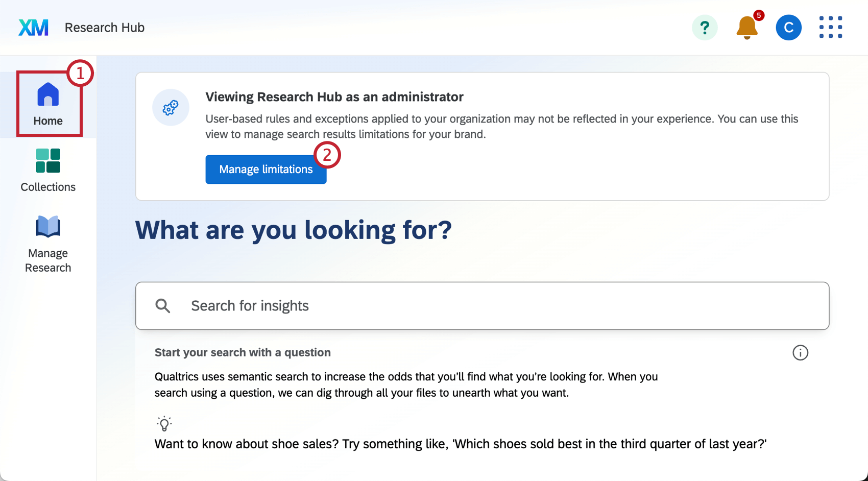The image size is (868, 481).
Task: Click the magnifying glass search icon
Action: (x=163, y=305)
